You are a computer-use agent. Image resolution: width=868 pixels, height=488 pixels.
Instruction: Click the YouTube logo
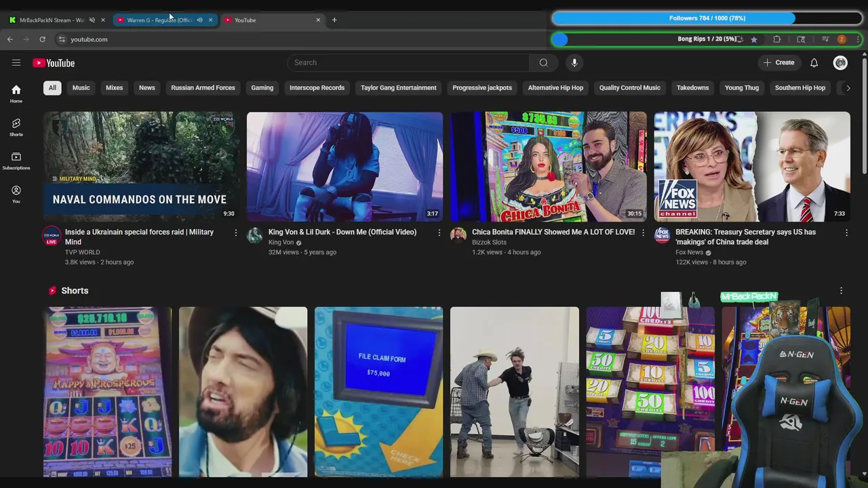tap(54, 63)
